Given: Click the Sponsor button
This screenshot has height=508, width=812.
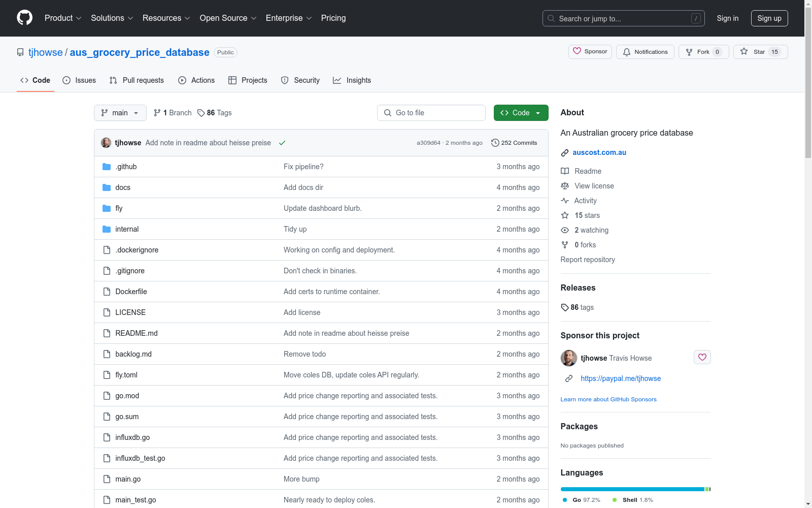Looking at the screenshot, I should [590, 52].
